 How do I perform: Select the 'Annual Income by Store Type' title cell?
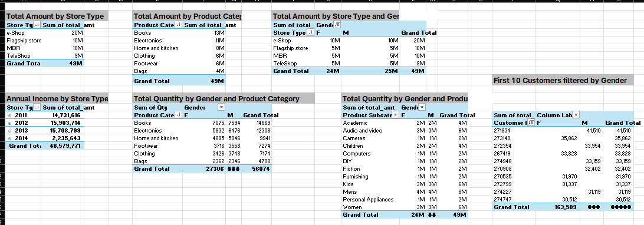[57, 99]
